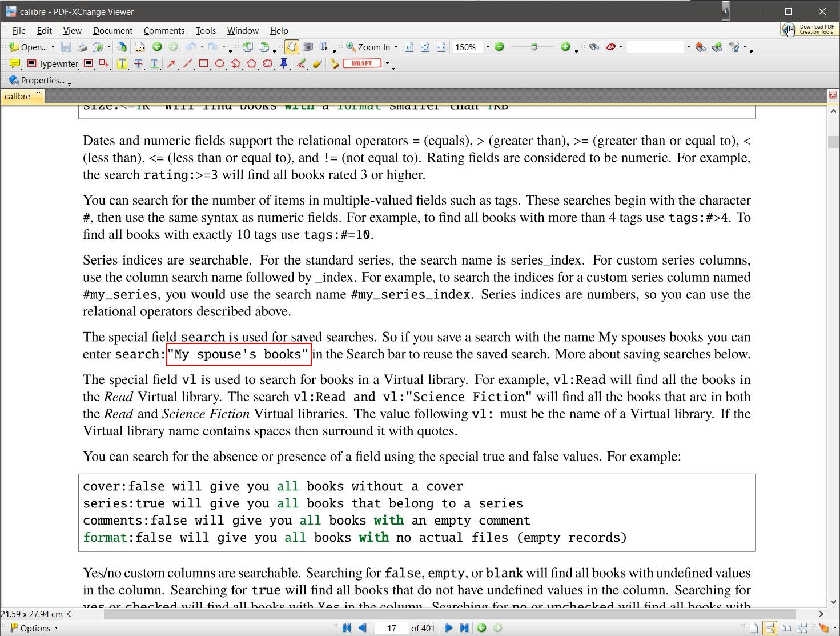Viewport: 840px width, 636px height.
Task: Print the document using printer icon
Action: (x=82, y=47)
